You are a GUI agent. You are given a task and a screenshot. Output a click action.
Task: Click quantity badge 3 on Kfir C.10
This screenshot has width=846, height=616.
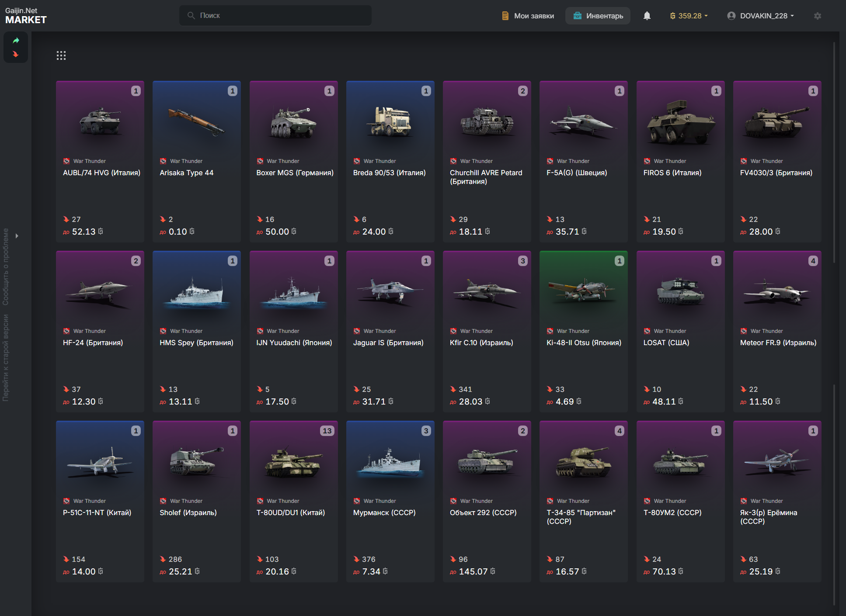click(x=522, y=261)
